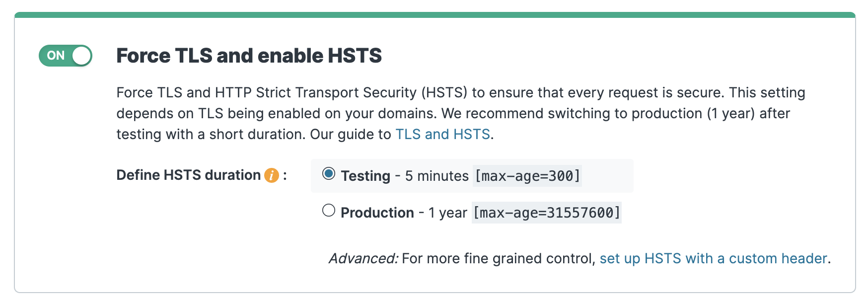The width and height of the screenshot is (868, 306).
Task: Click the HSTS description paragraph
Action: point(447,113)
